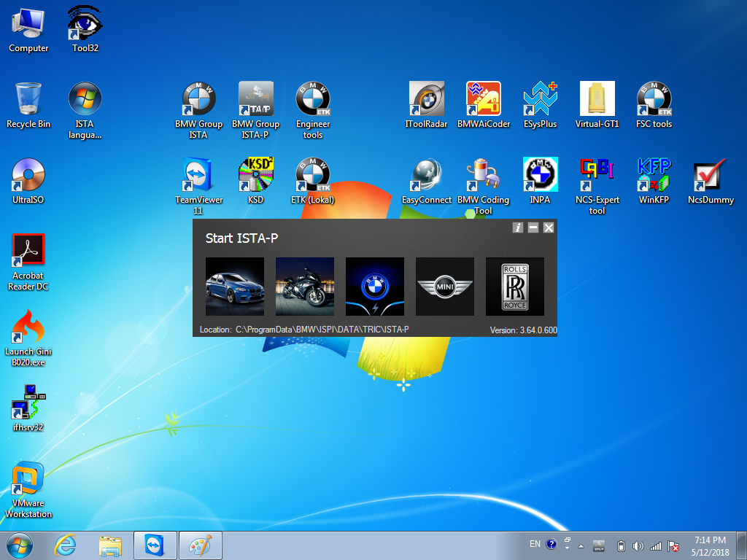Select the Virtual-GT1 icon
747x560 pixels.
click(597, 105)
